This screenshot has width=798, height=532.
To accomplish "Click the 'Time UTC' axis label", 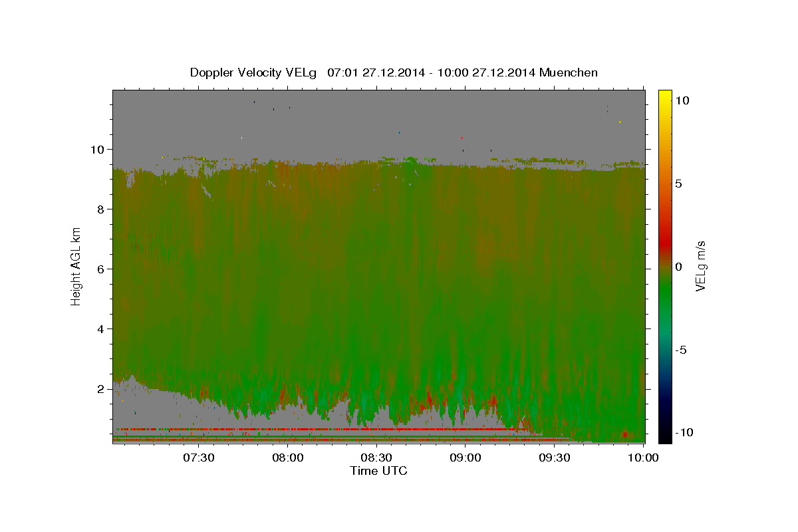I will [378, 471].
